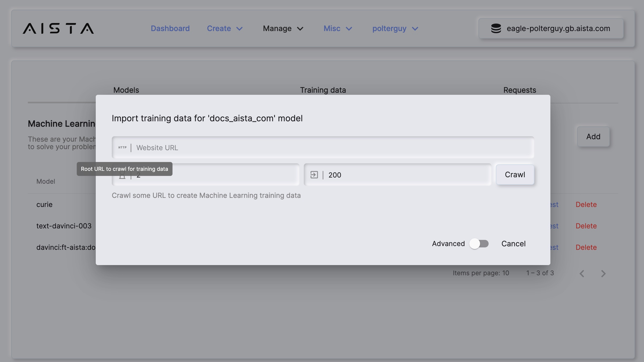
Task: Switch to the Training data tab
Action: tap(323, 90)
